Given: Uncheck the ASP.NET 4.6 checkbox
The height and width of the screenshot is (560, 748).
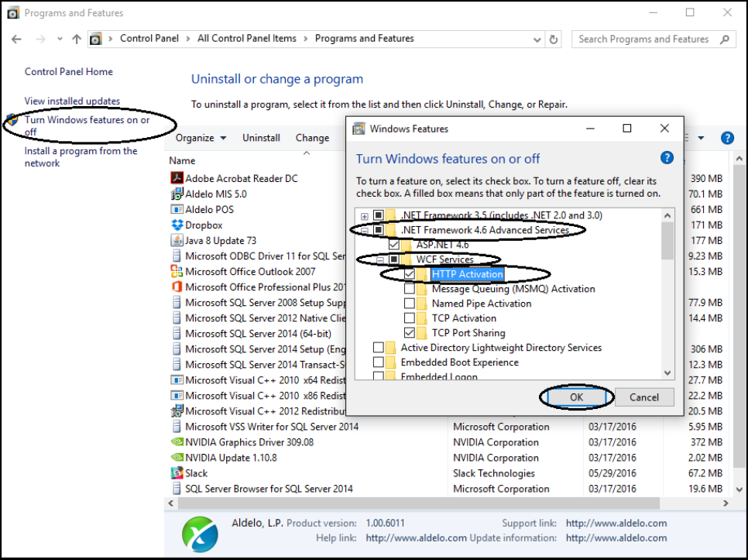Looking at the screenshot, I should point(393,245).
